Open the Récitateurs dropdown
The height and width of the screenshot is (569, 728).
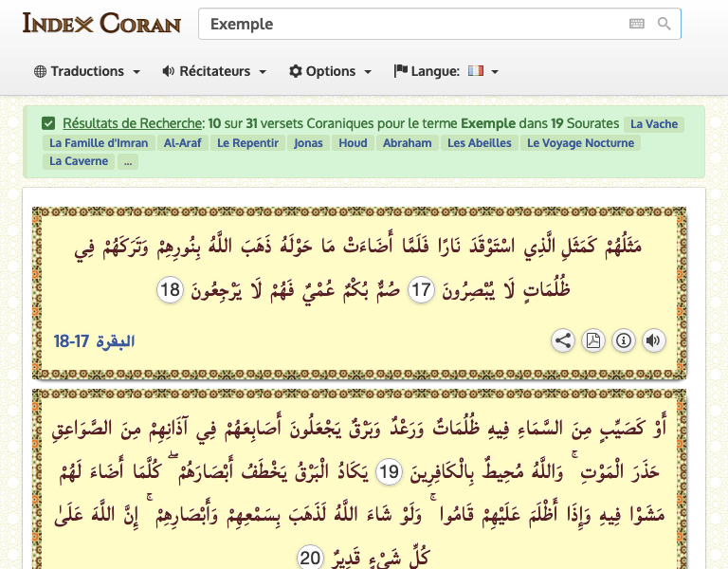coord(214,71)
